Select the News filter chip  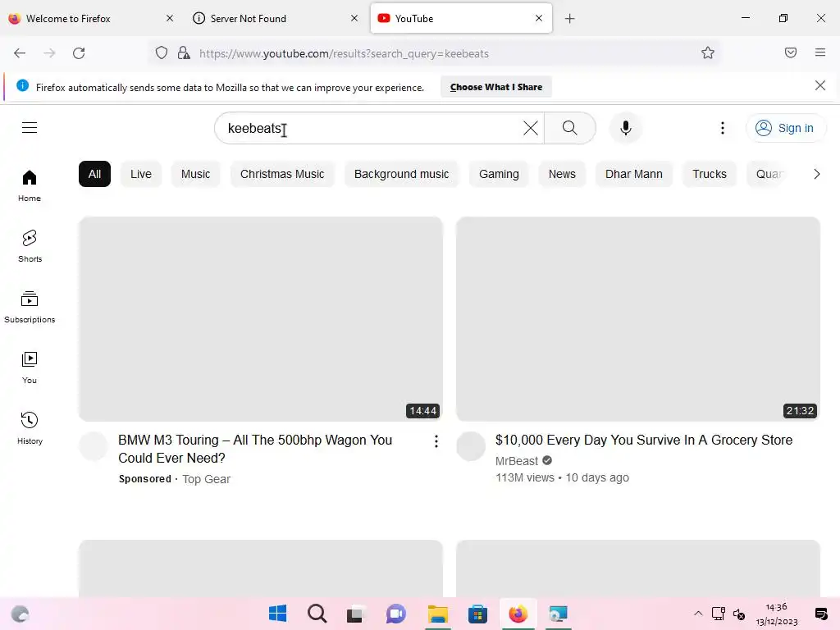coord(562,174)
